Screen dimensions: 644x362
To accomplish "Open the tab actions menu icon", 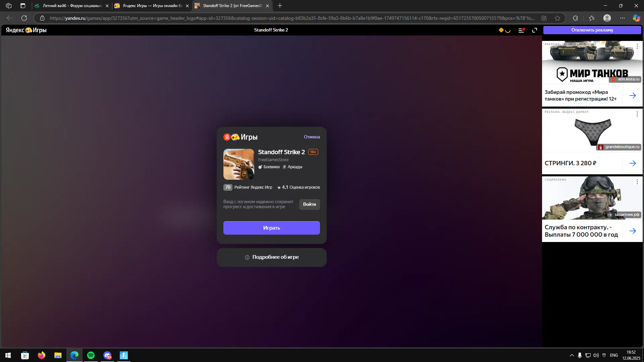I will [23, 6].
